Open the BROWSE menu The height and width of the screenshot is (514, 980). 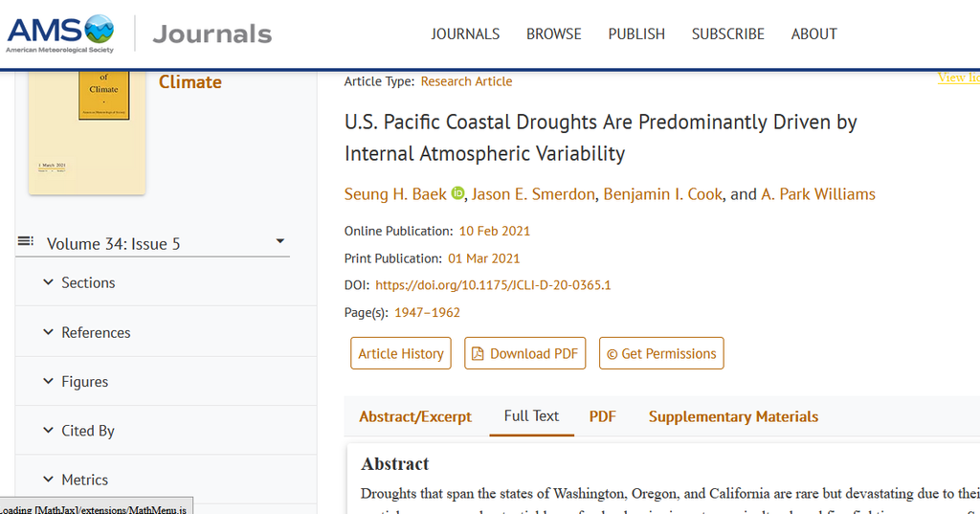[x=553, y=34]
